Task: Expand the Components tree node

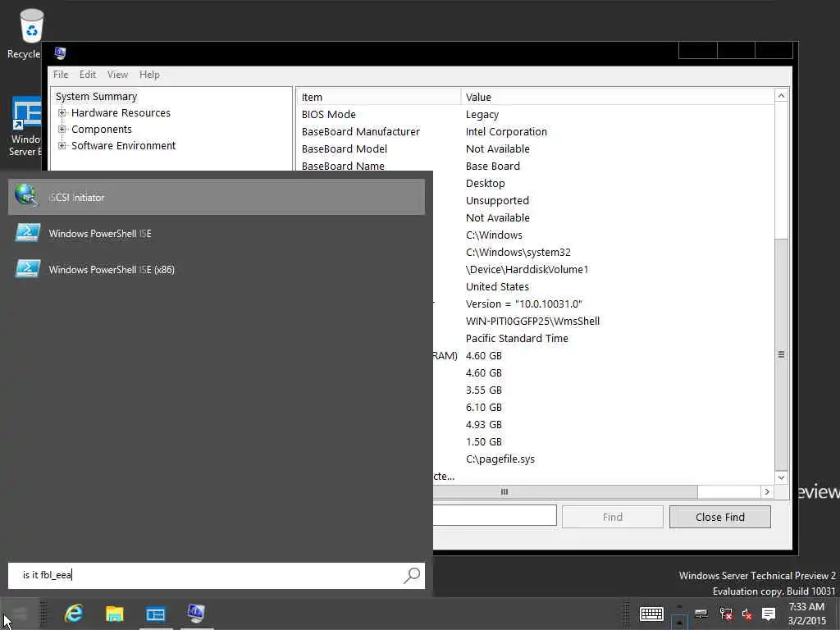Action: (x=62, y=129)
